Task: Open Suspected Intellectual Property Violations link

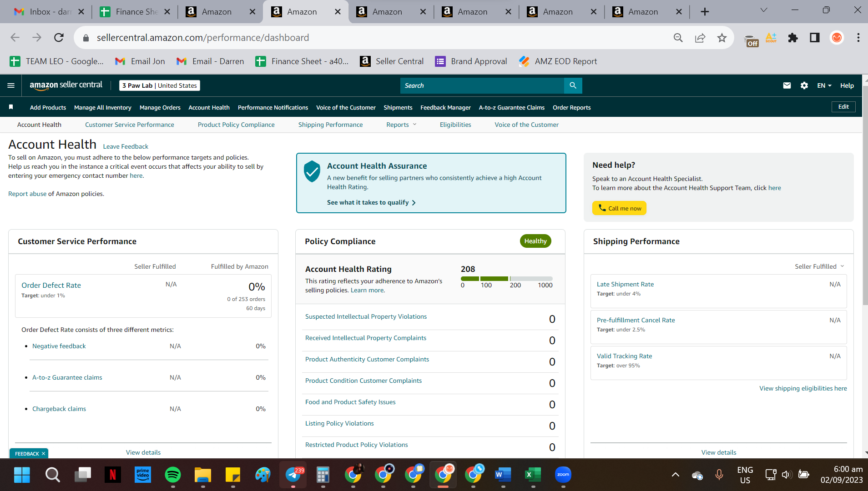Action: pyautogui.click(x=366, y=316)
